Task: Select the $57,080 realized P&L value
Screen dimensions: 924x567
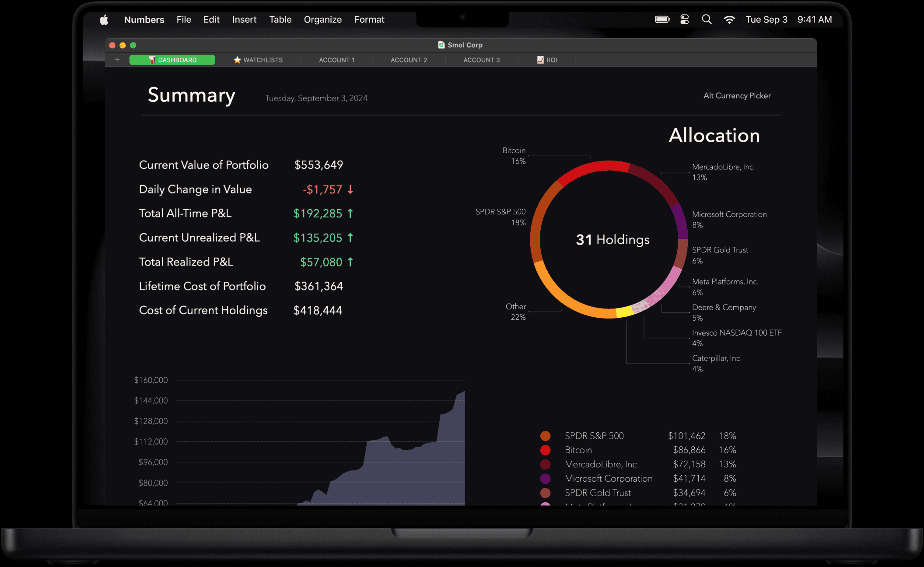Action: point(321,262)
